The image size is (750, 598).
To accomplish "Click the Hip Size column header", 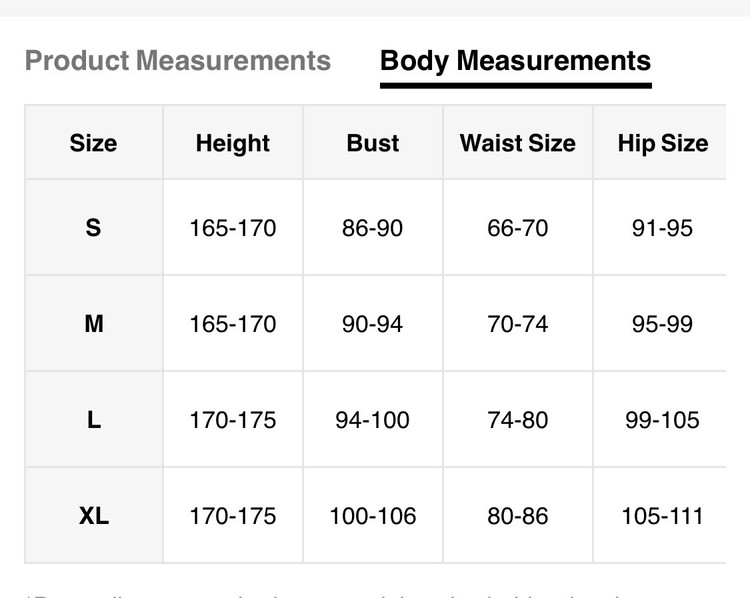I will 662,143.
